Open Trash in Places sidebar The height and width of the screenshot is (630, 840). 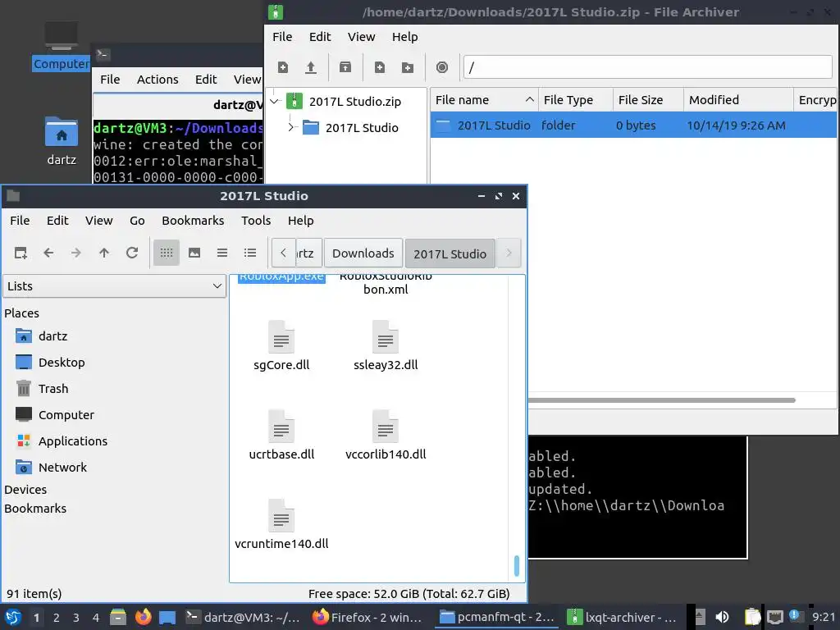click(53, 388)
